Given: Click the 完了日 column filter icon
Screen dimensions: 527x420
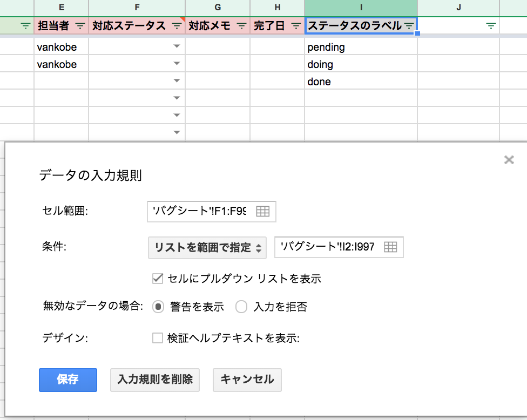Looking at the screenshot, I should pos(295,25).
